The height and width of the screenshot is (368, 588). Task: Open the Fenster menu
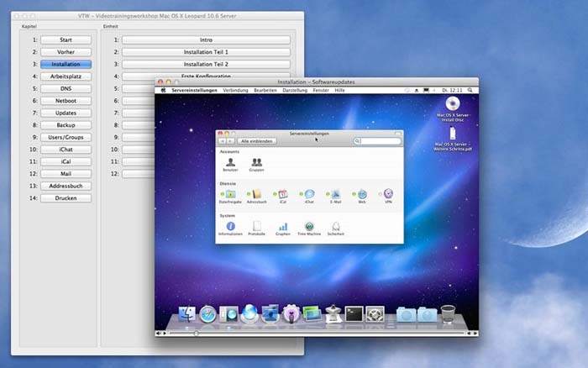(321, 91)
